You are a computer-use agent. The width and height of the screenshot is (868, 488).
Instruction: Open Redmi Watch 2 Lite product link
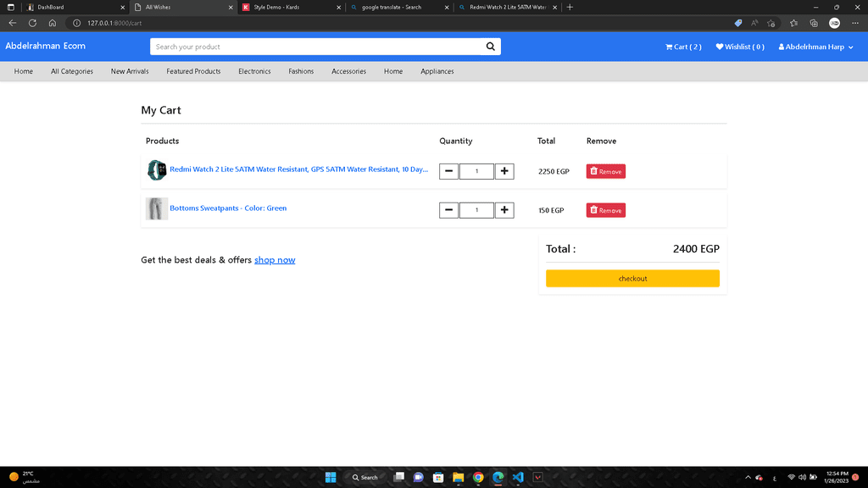tap(299, 169)
